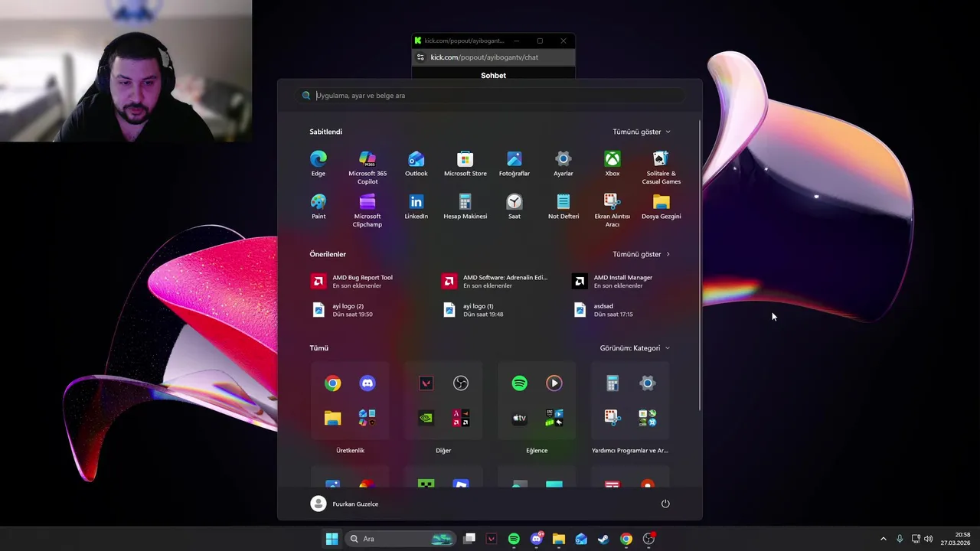Open Microsoft Clipchamp
Viewport: 980px width, 551px height.
[x=367, y=210]
